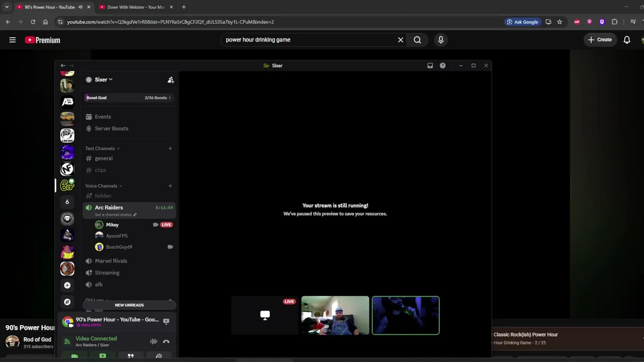The height and width of the screenshot is (362, 644).
Task: Collapse the Voice Channels category
Action: (104, 186)
